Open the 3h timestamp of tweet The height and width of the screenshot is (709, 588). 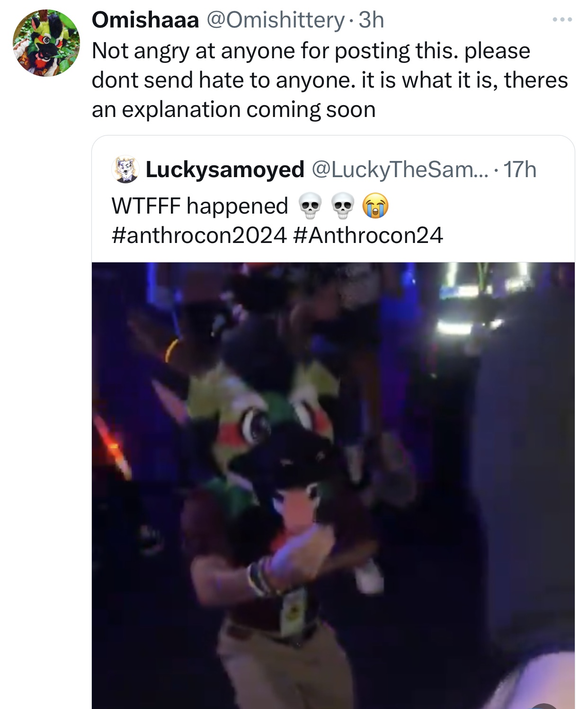pos(371,20)
